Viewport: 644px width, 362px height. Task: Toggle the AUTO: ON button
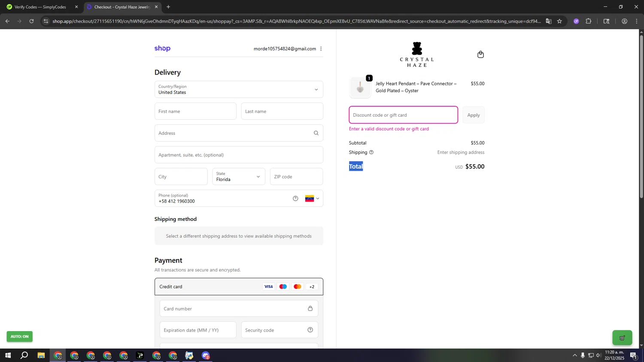[x=19, y=336]
